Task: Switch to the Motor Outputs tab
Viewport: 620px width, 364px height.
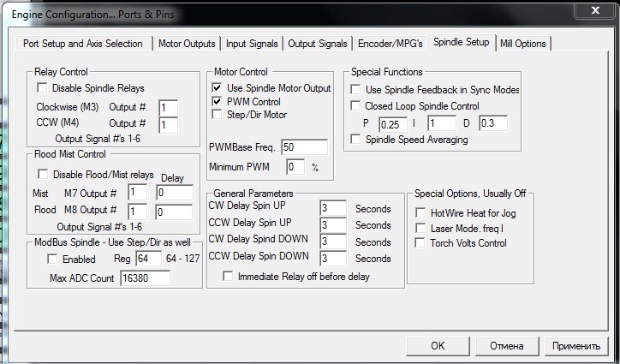Action: point(187,44)
